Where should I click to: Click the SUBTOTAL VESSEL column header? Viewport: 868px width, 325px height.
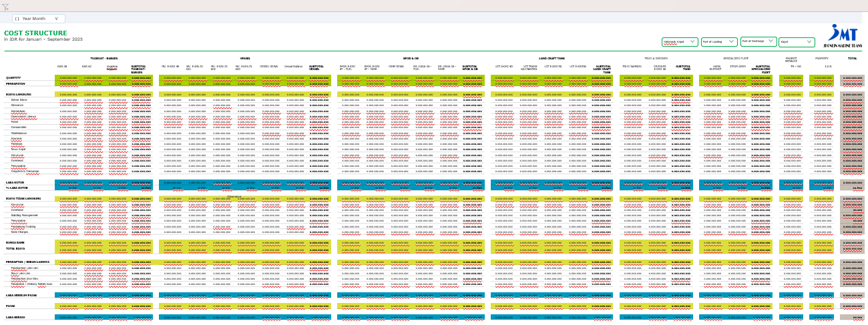point(318,67)
